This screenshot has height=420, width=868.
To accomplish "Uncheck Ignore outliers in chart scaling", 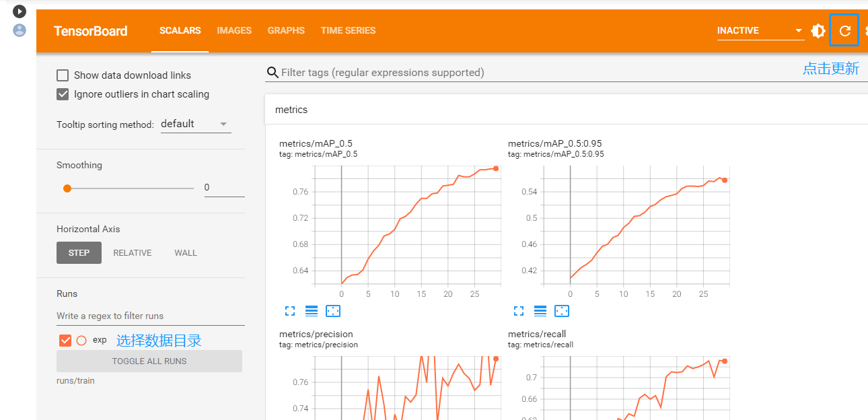I will click(63, 94).
